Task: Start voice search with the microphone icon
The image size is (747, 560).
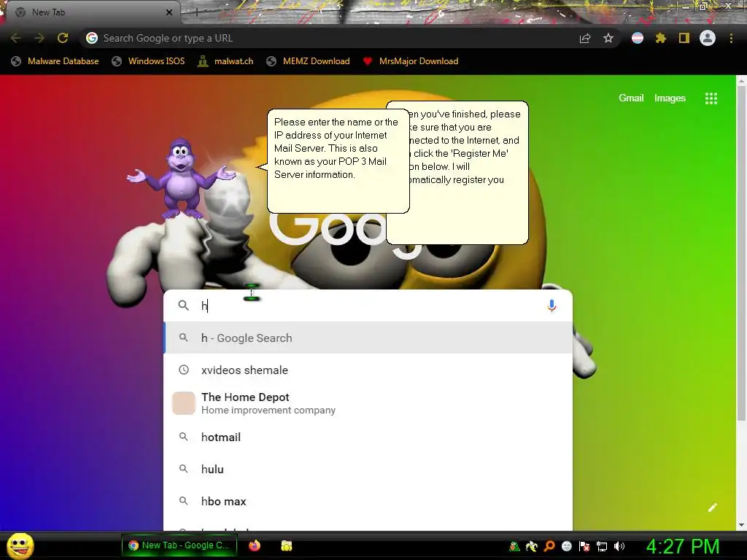Action: click(x=551, y=306)
